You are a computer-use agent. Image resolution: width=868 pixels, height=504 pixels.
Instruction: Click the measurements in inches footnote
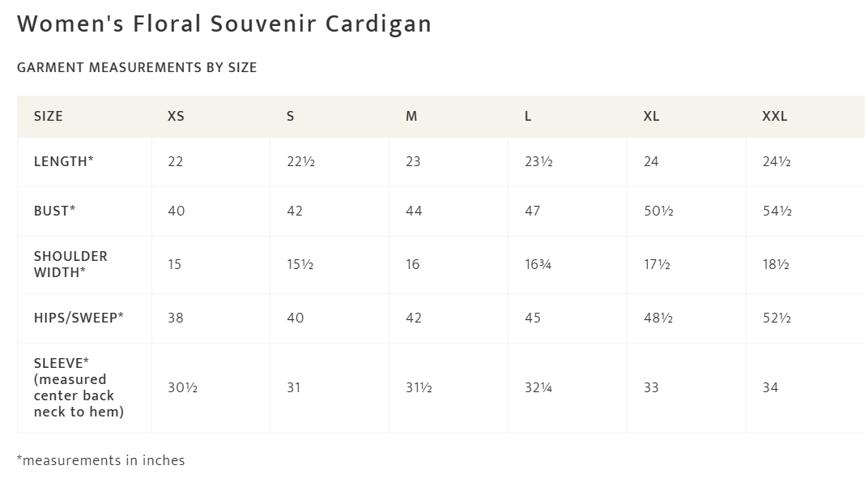pyautogui.click(x=100, y=460)
